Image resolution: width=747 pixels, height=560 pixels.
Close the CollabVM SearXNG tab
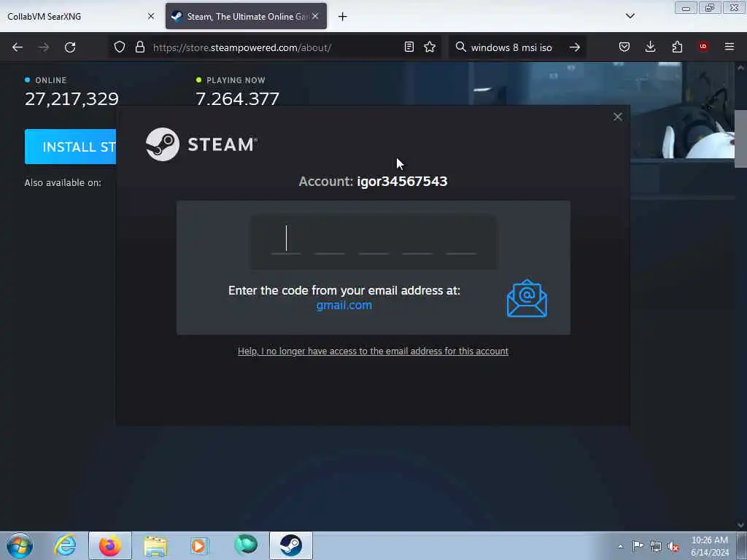(x=151, y=16)
